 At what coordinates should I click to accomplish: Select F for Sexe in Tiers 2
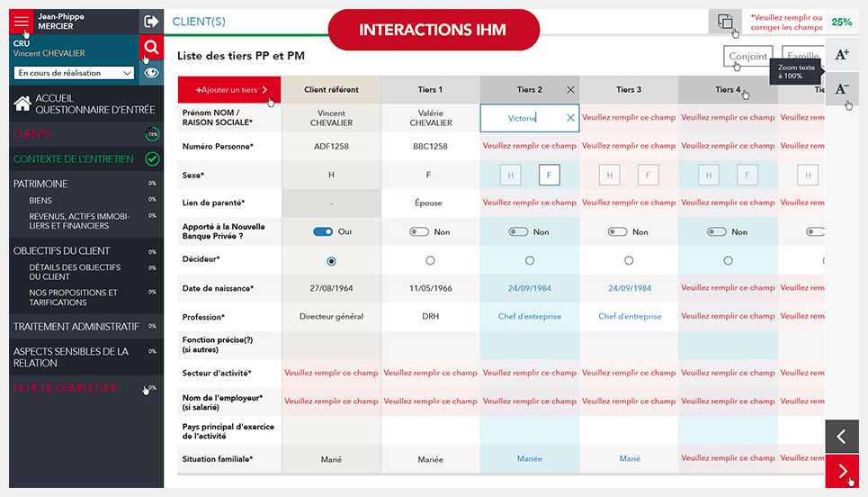click(x=549, y=176)
